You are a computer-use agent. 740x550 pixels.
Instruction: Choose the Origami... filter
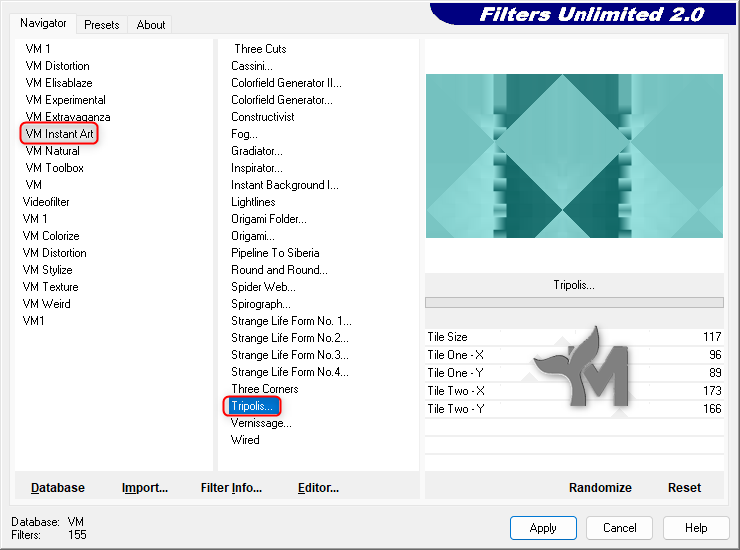252,236
